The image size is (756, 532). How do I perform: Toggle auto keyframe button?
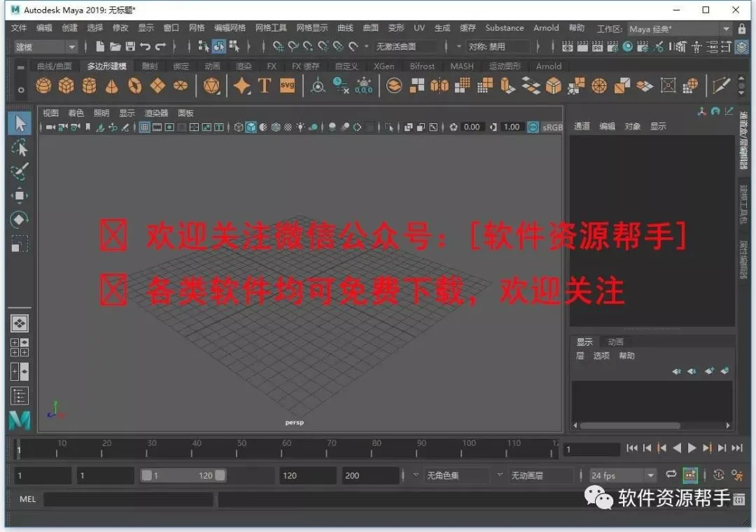[x=718, y=475]
